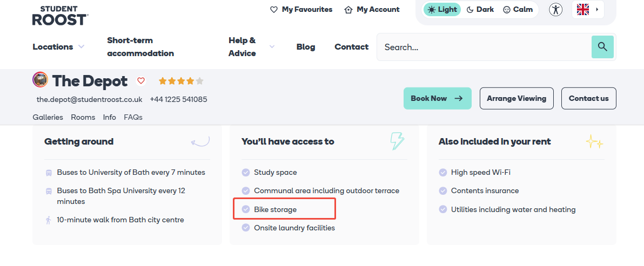
Task: Open My Account house link
Action: click(x=372, y=10)
